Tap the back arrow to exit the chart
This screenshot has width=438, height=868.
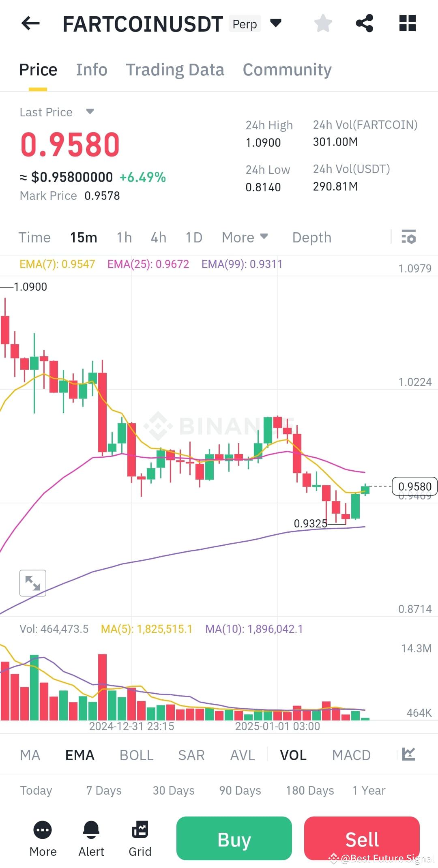[30, 23]
